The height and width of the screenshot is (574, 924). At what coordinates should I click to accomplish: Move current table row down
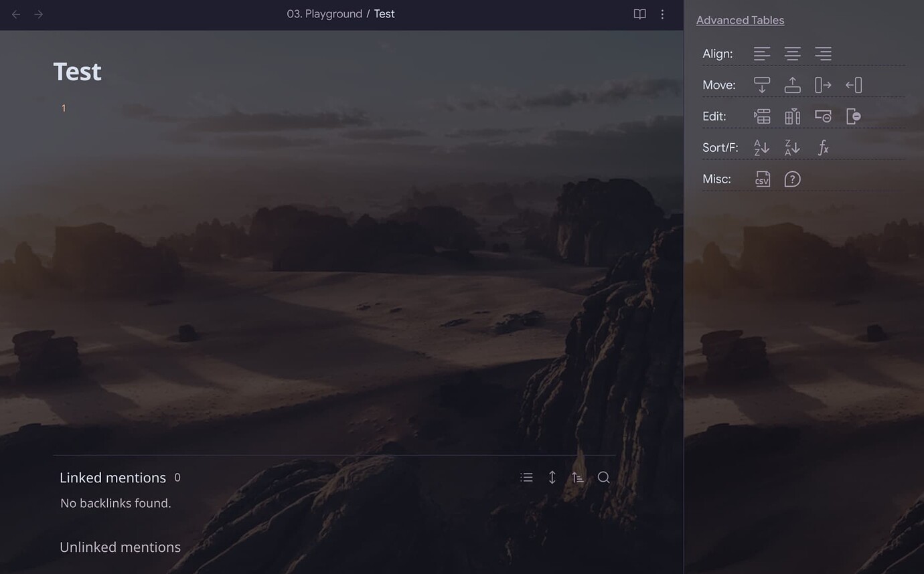761,84
